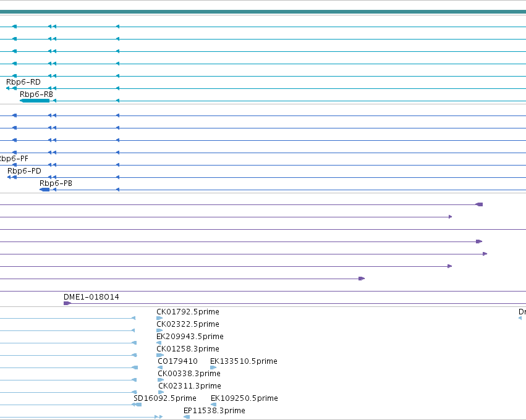Click the thick coding block of Rbp6-PB
The width and height of the screenshot is (526, 420).
click(45, 190)
